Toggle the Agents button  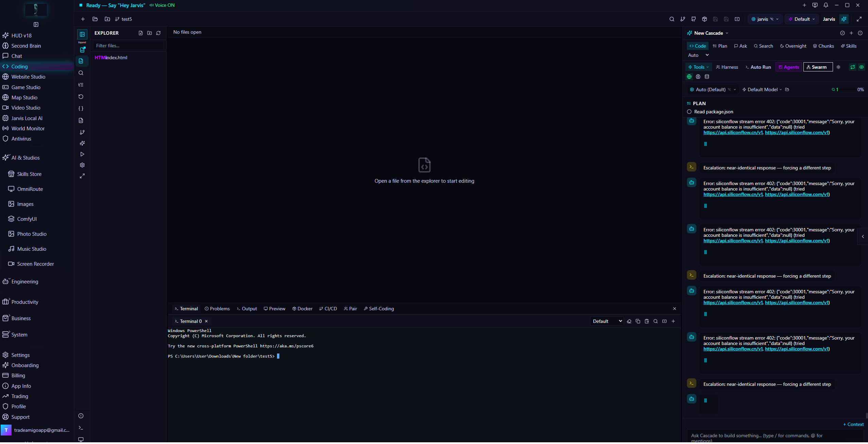click(x=788, y=67)
